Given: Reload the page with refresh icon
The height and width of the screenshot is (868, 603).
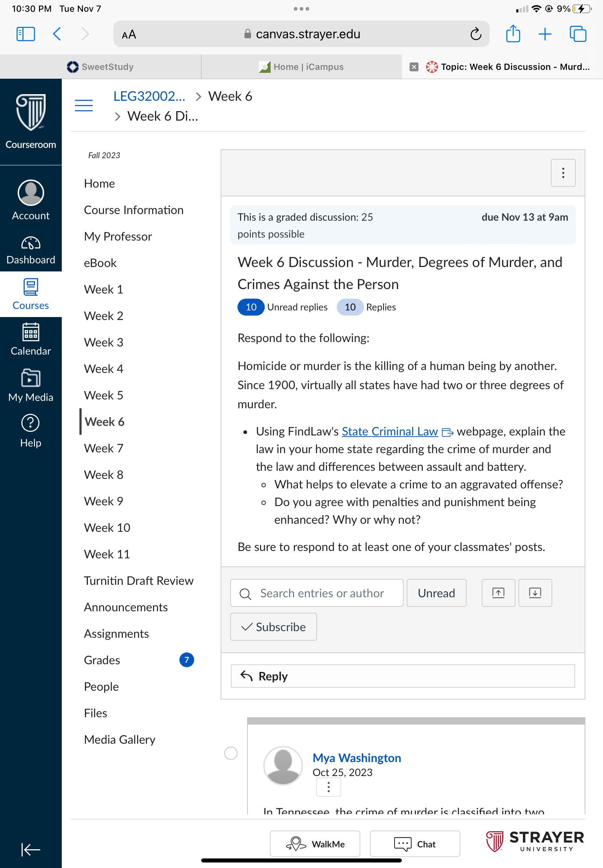Looking at the screenshot, I should (476, 34).
